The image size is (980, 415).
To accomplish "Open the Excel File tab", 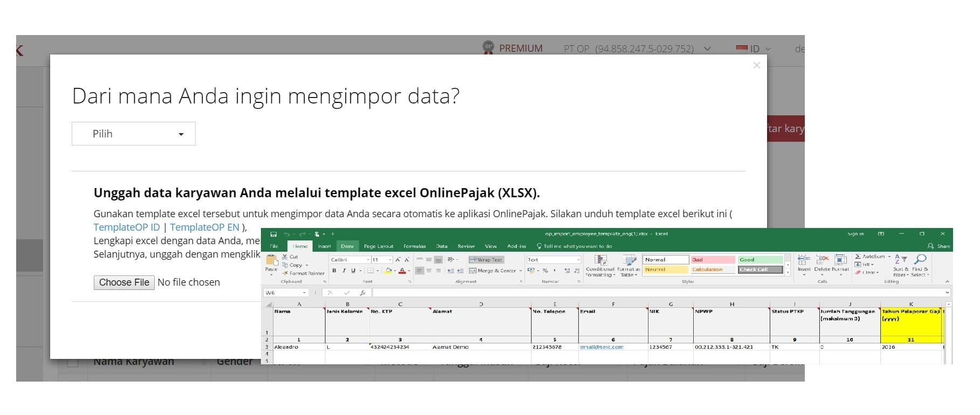I will tap(274, 246).
